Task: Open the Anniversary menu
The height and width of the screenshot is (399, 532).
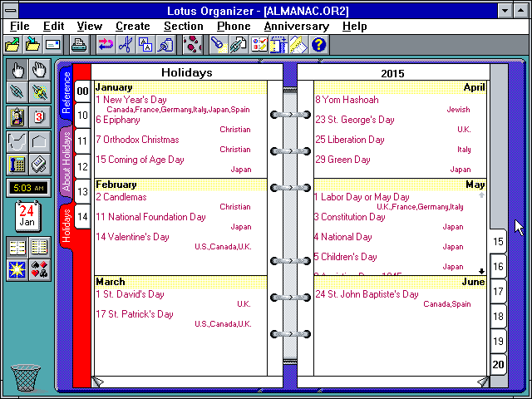Action: pos(296,26)
